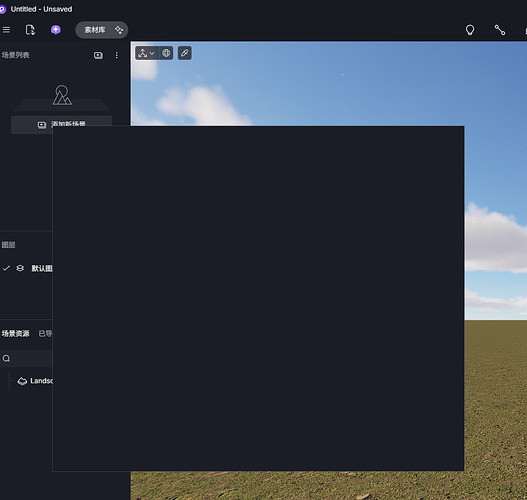
Task: Click the add scene icon beside 场景列表
Action: click(x=98, y=55)
